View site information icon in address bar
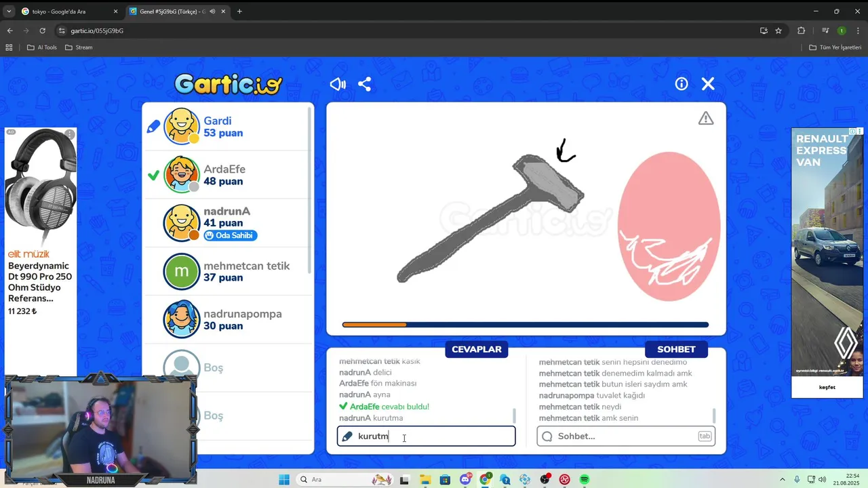Image resolution: width=868 pixels, height=488 pixels. [62, 30]
